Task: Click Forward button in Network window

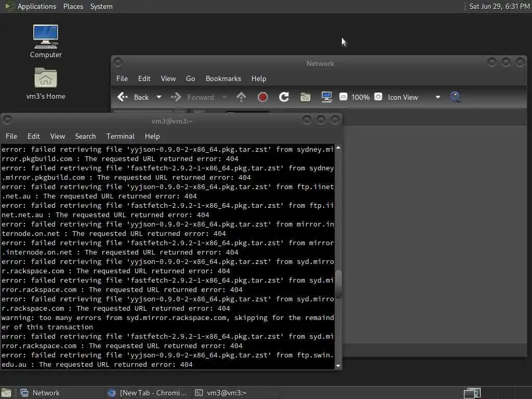Action: 193,97
